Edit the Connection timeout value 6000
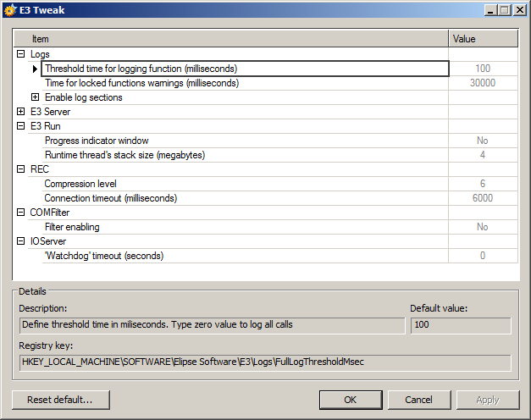Image resolution: width=531 pixels, height=420 pixels. (x=482, y=198)
